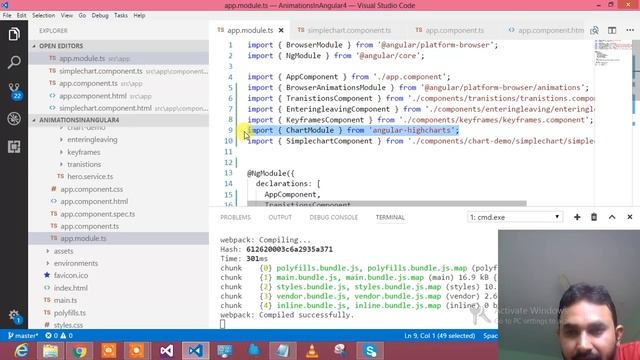The height and width of the screenshot is (360, 640).
Task: Click the code minimap
Action: pos(612,53)
